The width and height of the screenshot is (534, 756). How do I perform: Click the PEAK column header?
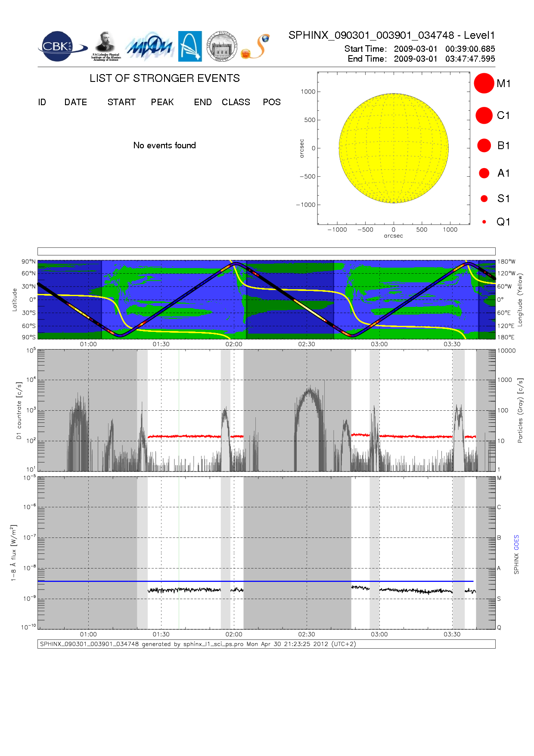pos(162,102)
